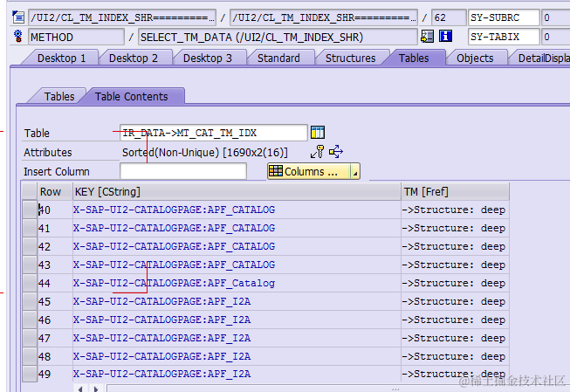
Task: Click the Table name input field
Action: point(213,133)
